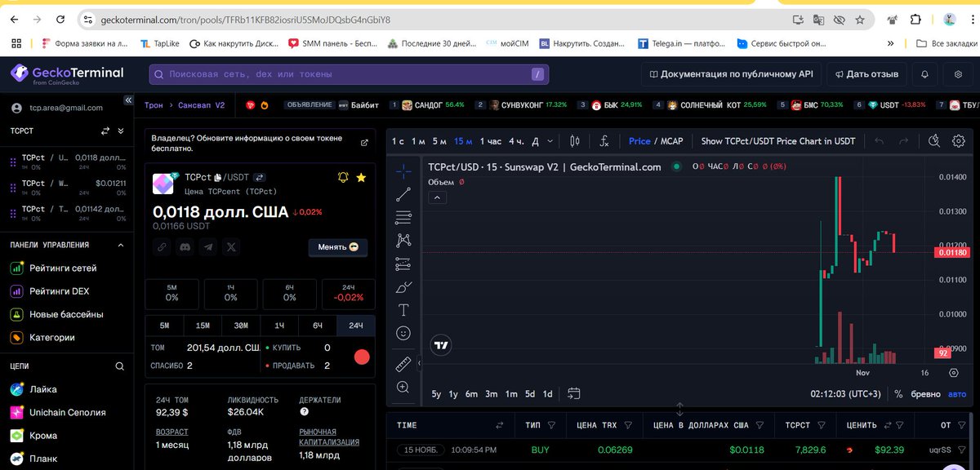Set chart range to 6m
This screenshot has width=980, height=470.
coord(471,394)
